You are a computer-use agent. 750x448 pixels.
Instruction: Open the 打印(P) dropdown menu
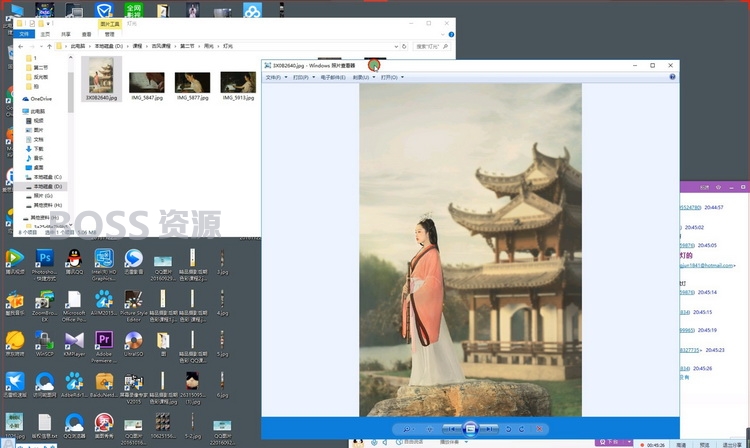tap(303, 77)
